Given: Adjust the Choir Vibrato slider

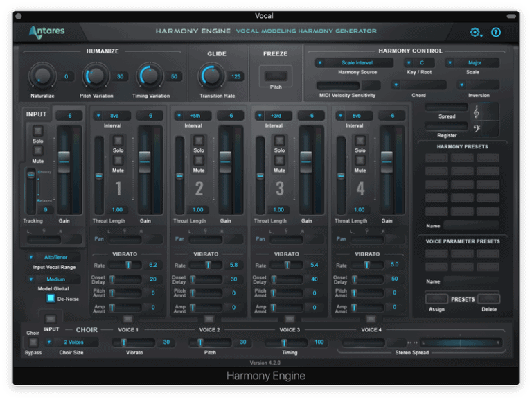Looking at the screenshot, I should coord(133,342).
